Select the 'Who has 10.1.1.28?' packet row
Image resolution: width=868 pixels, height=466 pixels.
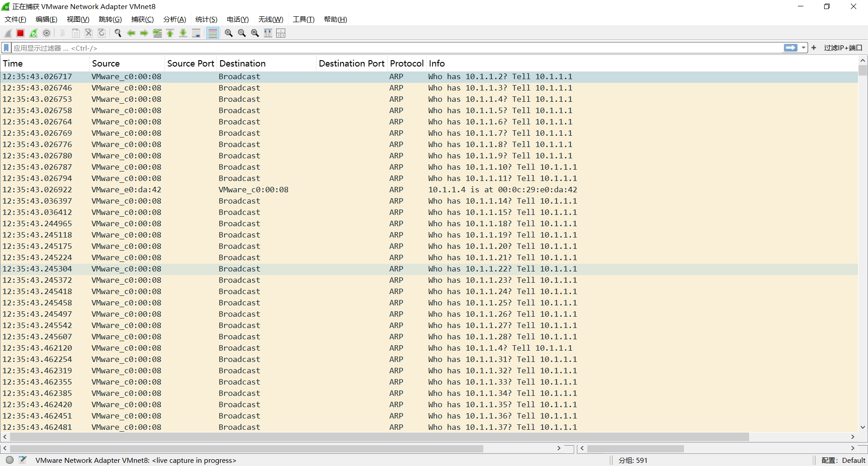429,337
